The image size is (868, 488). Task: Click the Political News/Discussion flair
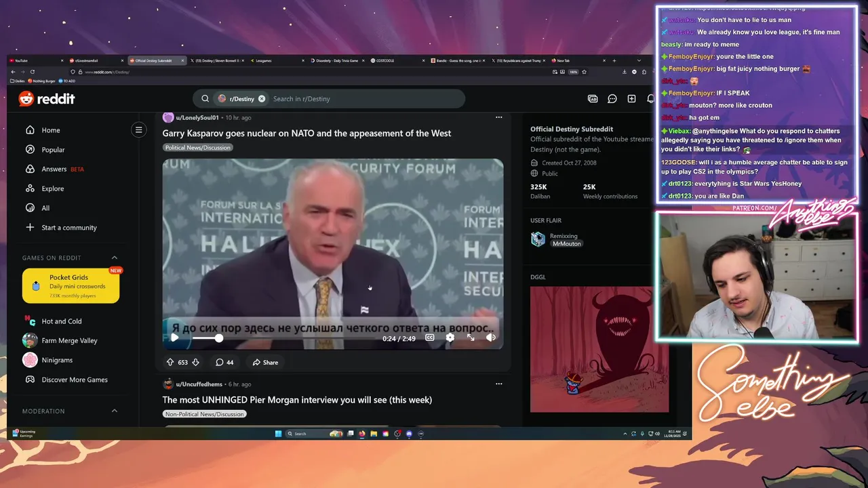[198, 148]
